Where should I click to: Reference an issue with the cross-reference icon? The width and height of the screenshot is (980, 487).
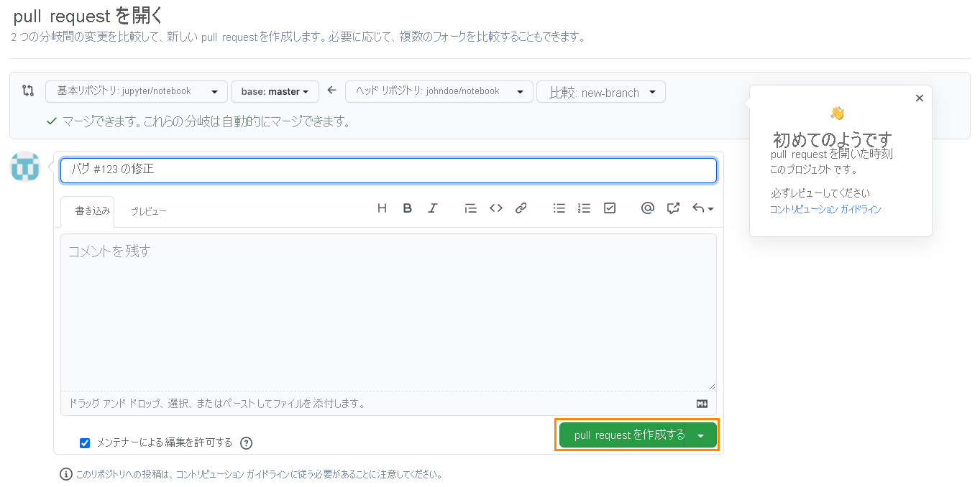[673, 208]
